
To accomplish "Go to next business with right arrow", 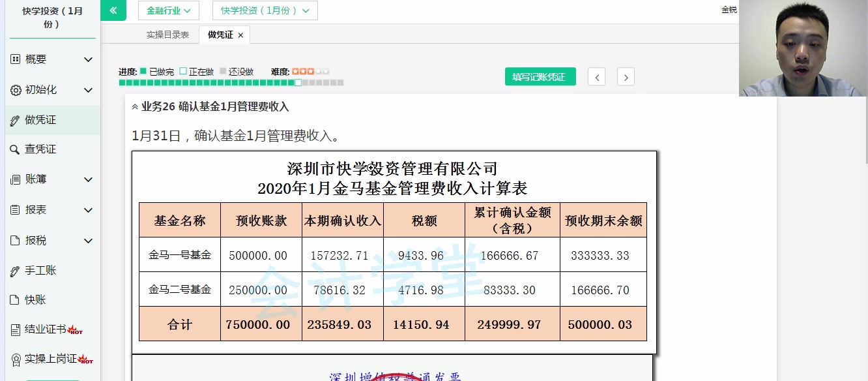I will [625, 76].
